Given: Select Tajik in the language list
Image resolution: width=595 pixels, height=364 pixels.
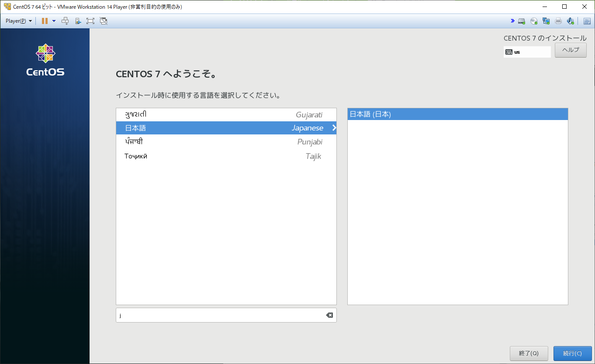Looking at the screenshot, I should (226, 156).
